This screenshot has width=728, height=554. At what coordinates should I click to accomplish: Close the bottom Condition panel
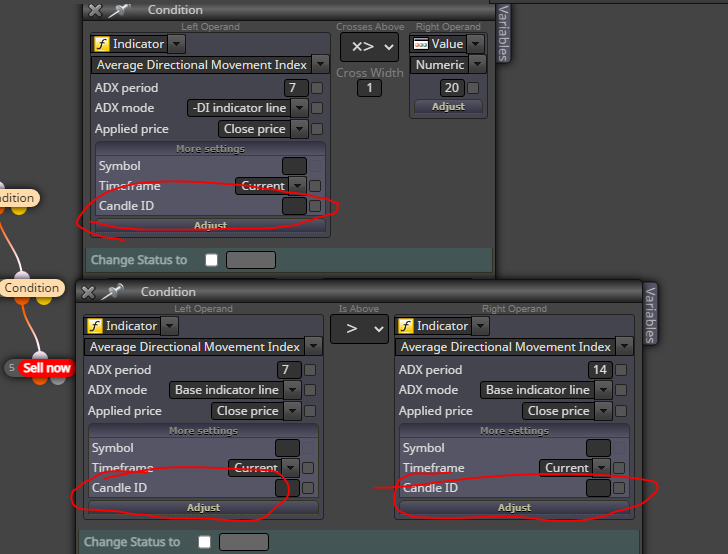click(88, 292)
